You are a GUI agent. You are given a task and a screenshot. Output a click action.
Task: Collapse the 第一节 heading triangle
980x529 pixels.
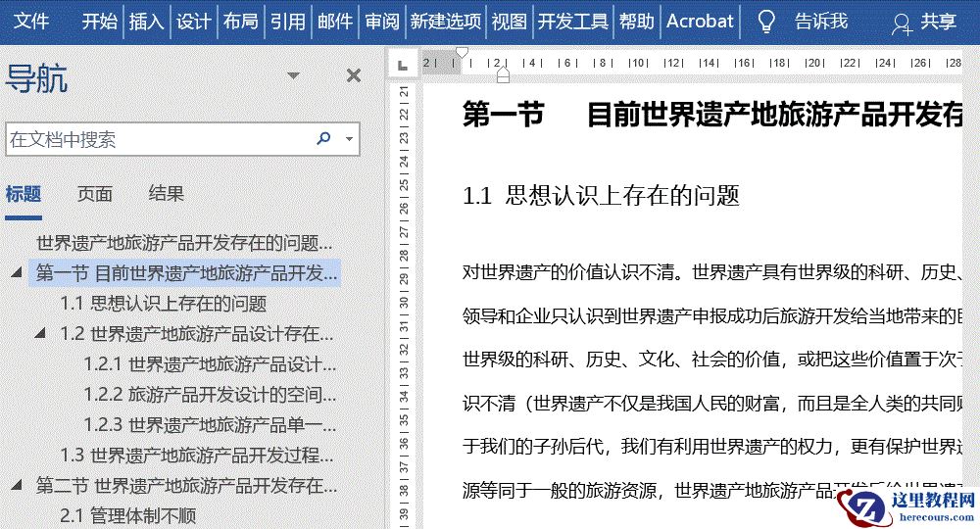coord(17,272)
